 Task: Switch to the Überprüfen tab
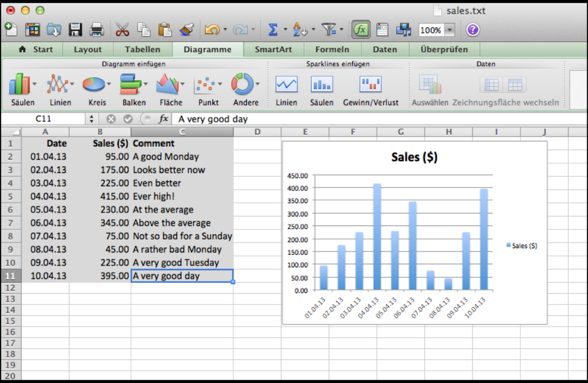pos(444,49)
